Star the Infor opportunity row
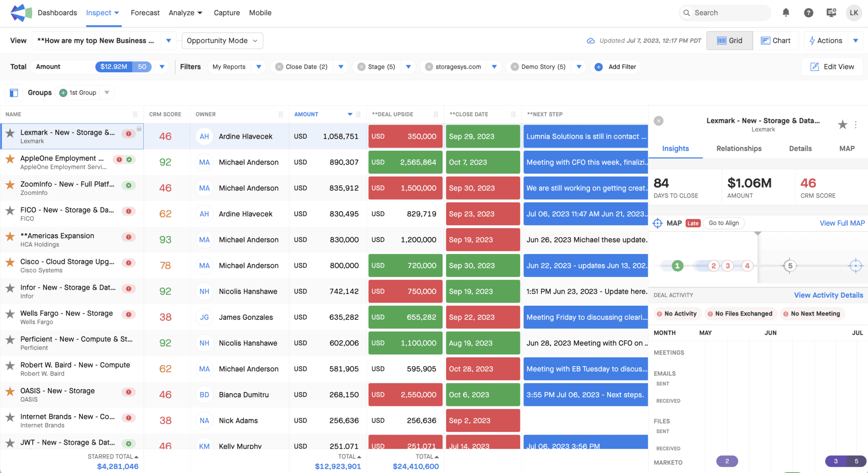This screenshot has height=473, width=868. coord(10,288)
